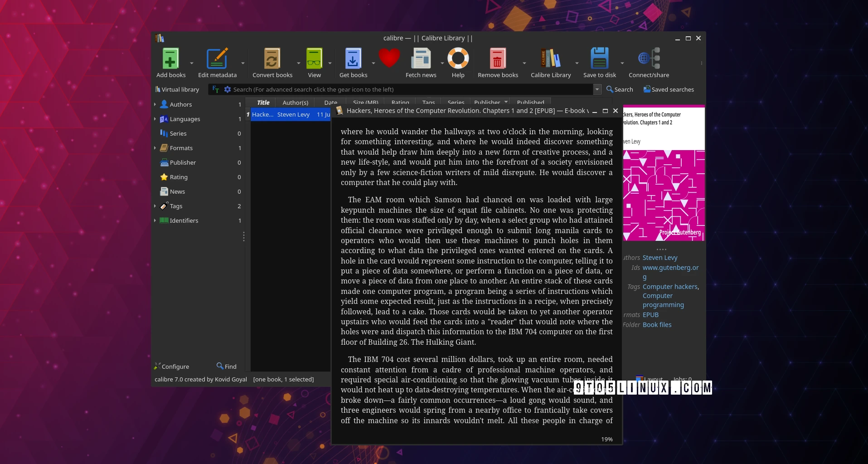Image resolution: width=868 pixels, height=464 pixels.
Task: Expand the Authors category
Action: point(155,104)
